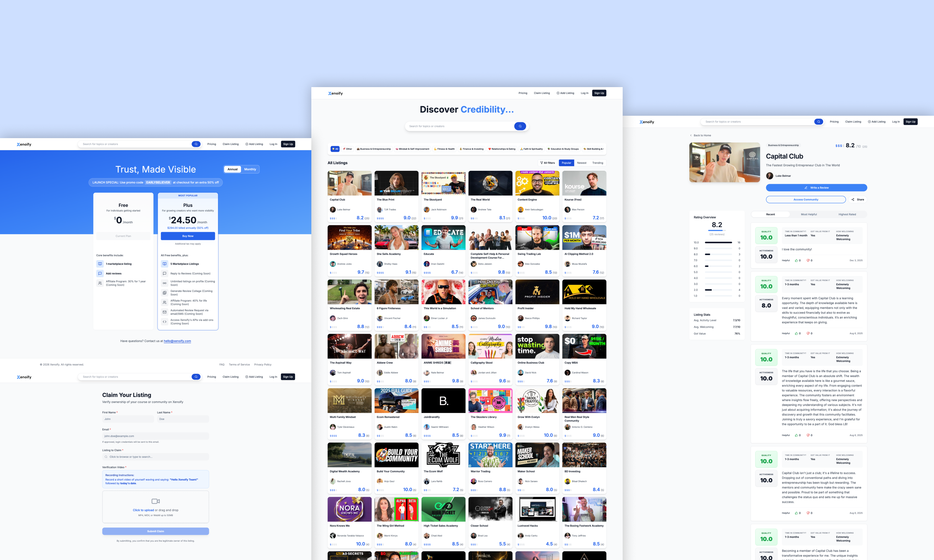Open Claim Listing in the Discover page navbar
This screenshot has width=934, height=560.
click(542, 93)
